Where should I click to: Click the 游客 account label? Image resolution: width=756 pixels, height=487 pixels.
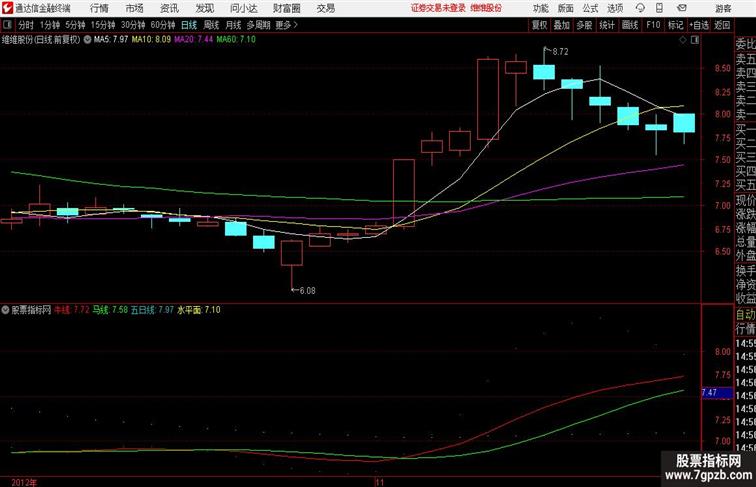723,9
